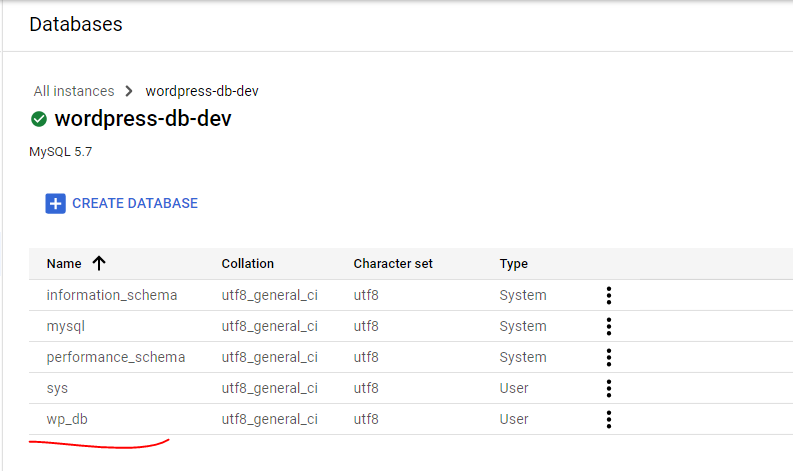Click the Character set column header
This screenshot has height=471, width=793.
click(393, 264)
